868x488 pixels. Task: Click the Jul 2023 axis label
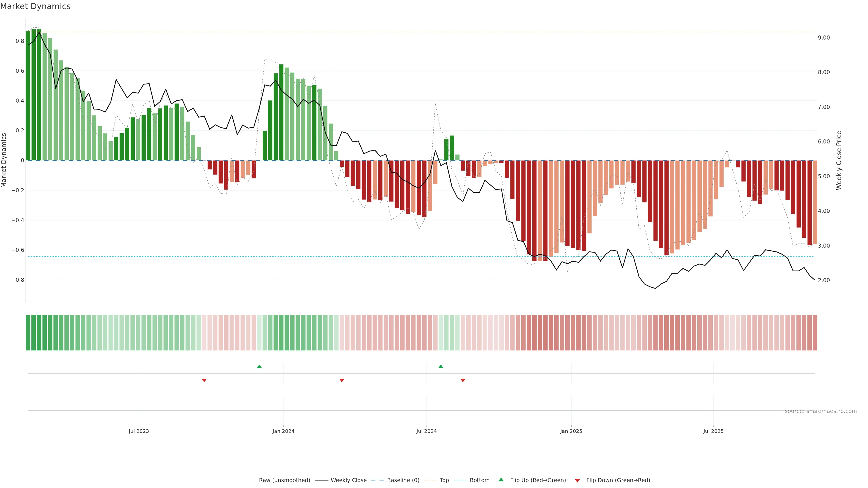[139, 431]
